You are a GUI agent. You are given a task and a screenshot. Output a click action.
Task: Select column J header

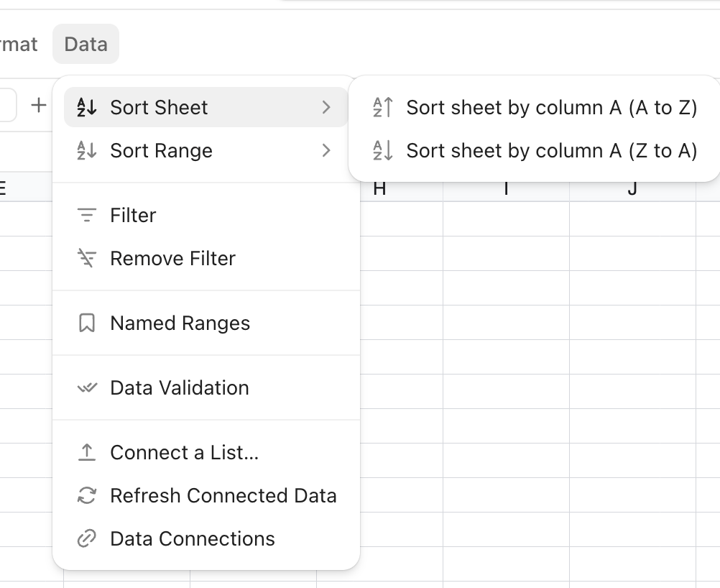[632, 189]
